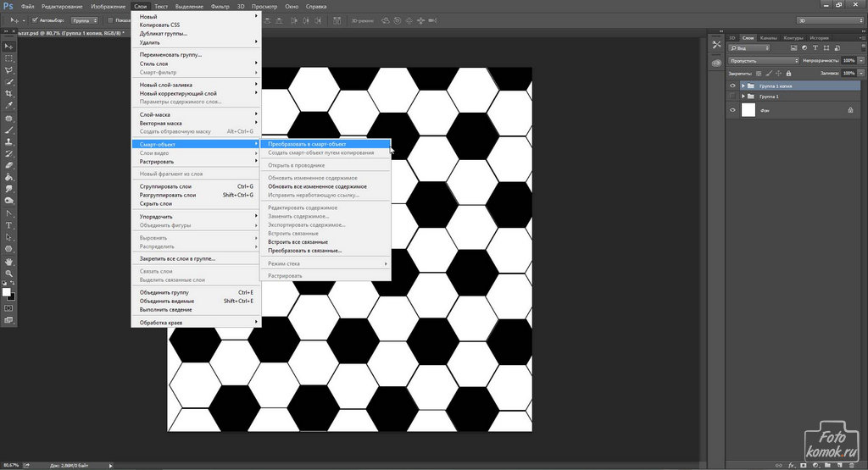The width and height of the screenshot is (868, 470).
Task: Open the 3D workspace dropdown
Action: 829,20
